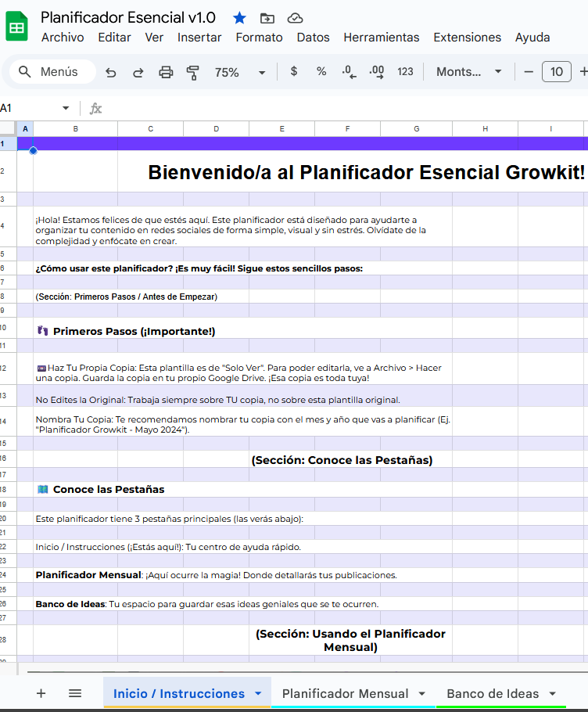Open the Formato menu
This screenshot has width=588, height=712.
259,38
